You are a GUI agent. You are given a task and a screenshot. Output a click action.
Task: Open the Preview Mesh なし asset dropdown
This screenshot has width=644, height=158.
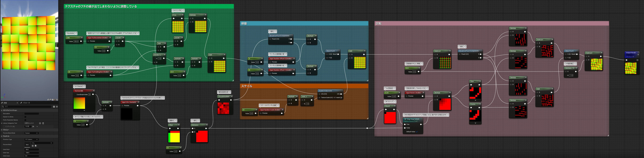pyautogui.click(x=42, y=143)
